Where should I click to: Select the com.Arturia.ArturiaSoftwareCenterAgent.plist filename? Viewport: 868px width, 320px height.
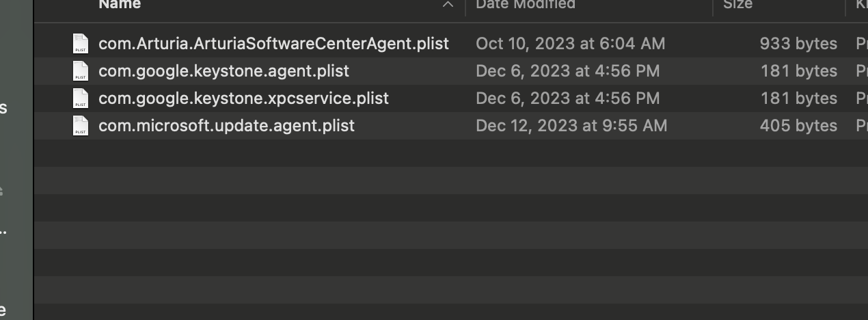click(273, 44)
